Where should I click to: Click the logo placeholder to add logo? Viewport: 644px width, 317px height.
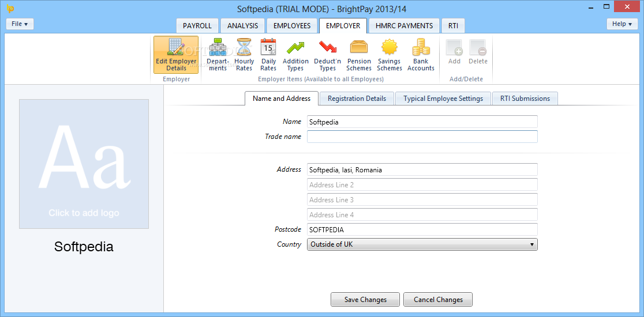coord(84,164)
